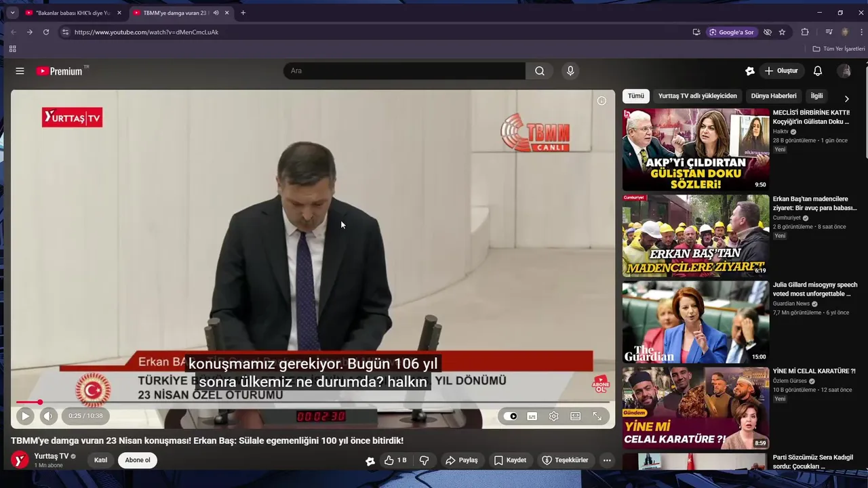This screenshot has width=868, height=488.
Task: Click crossed-out eye icon in address bar
Action: coord(768,32)
